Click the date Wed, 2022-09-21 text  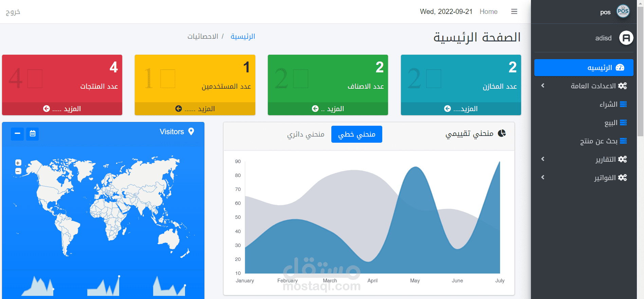(446, 12)
